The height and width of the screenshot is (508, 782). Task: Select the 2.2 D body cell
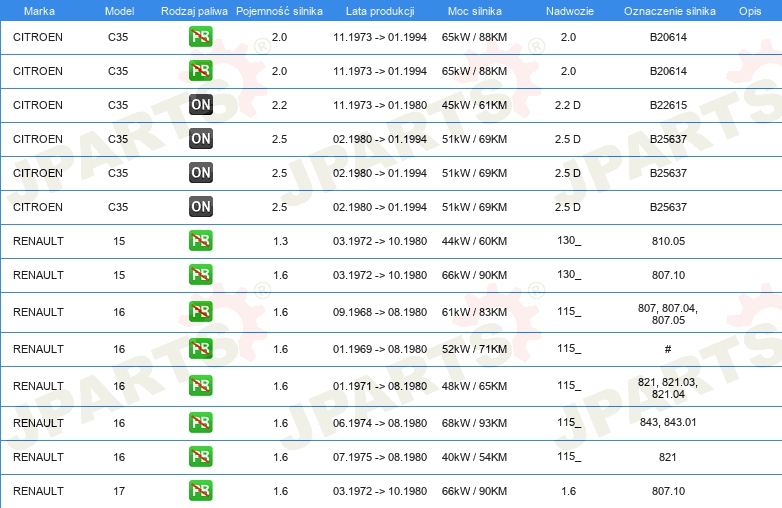pos(568,105)
